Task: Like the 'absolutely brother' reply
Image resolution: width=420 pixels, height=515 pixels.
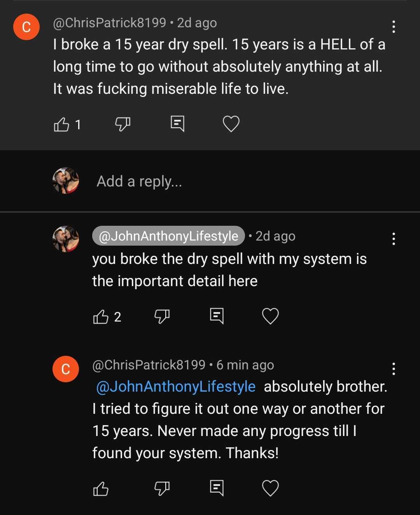Action: 101,489
